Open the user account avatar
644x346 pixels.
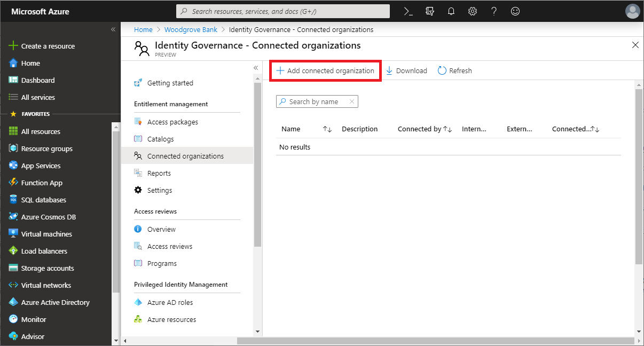click(x=632, y=11)
